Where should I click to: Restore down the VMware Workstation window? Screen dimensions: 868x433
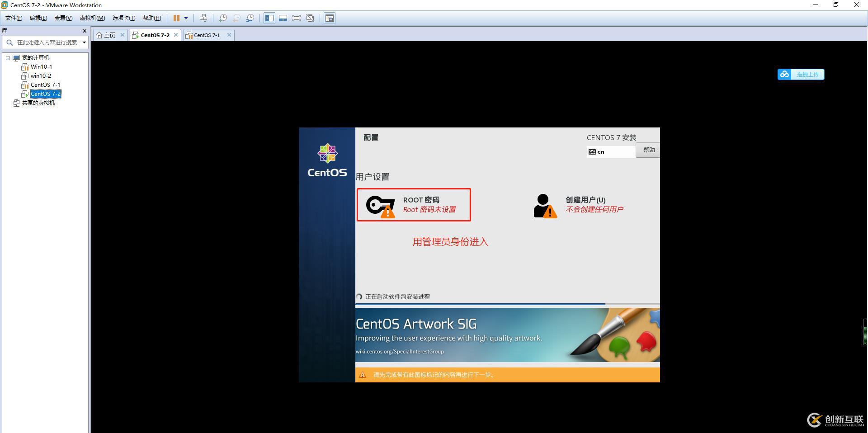(836, 5)
